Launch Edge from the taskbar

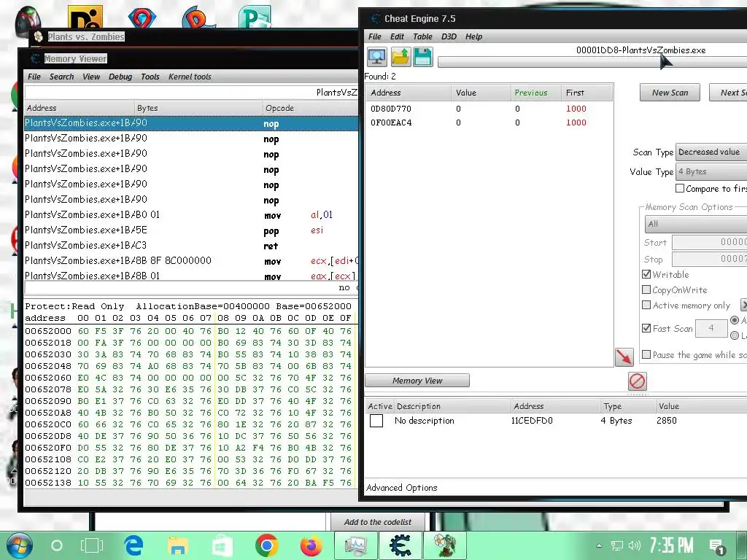coord(134,545)
